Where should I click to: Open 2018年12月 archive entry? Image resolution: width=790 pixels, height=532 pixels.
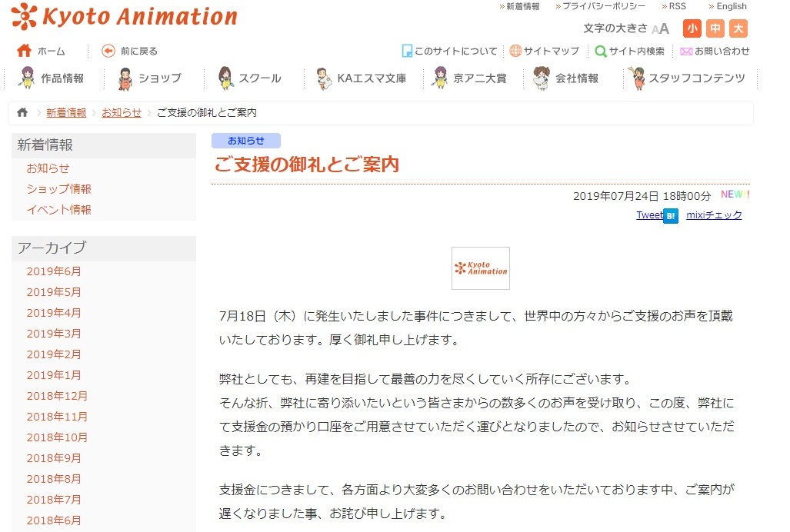tap(57, 396)
